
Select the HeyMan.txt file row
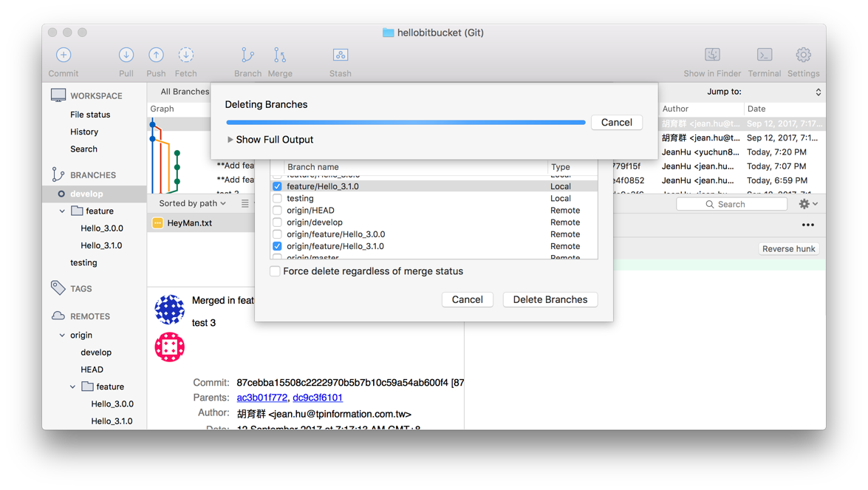coord(202,223)
